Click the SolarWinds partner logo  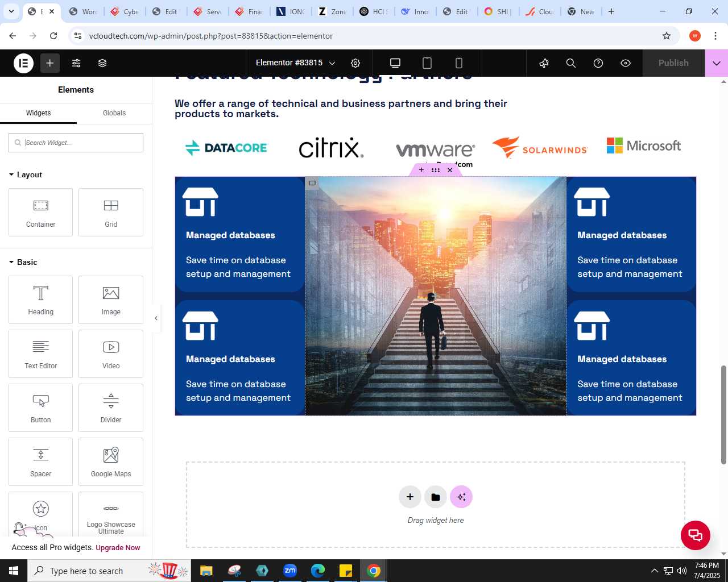coord(540,147)
